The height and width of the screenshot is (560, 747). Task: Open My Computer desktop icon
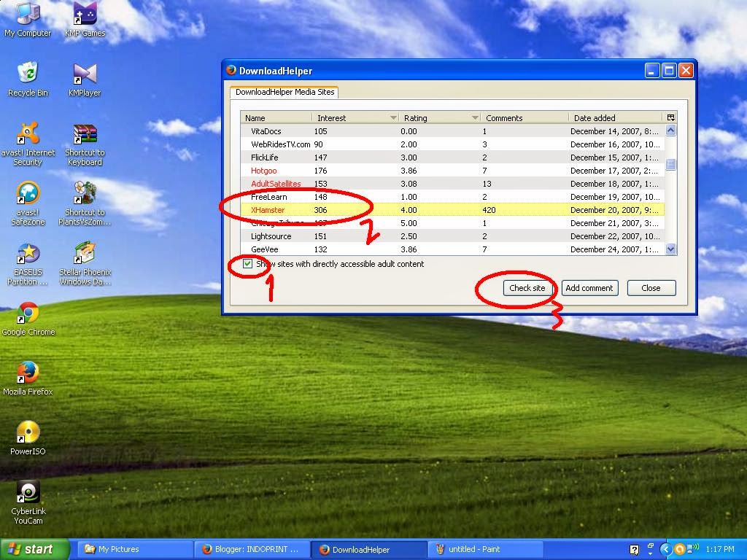28,20
